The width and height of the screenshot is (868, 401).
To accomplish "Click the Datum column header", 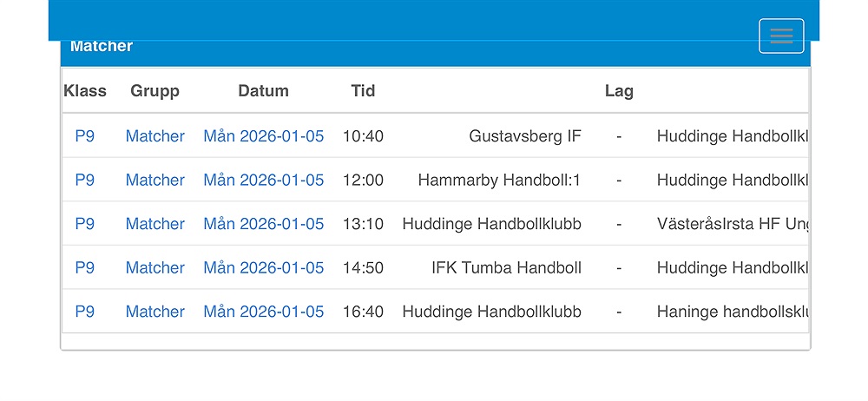I will [263, 91].
